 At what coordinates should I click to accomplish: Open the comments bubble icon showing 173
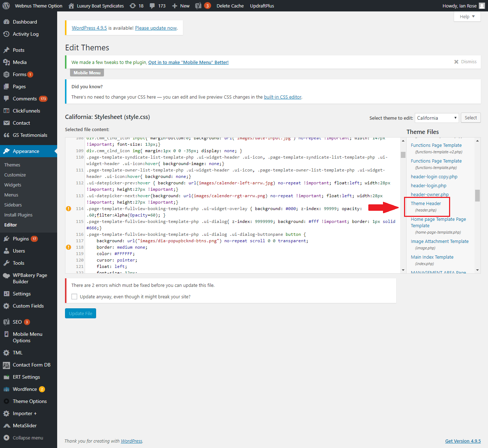coord(153,6)
